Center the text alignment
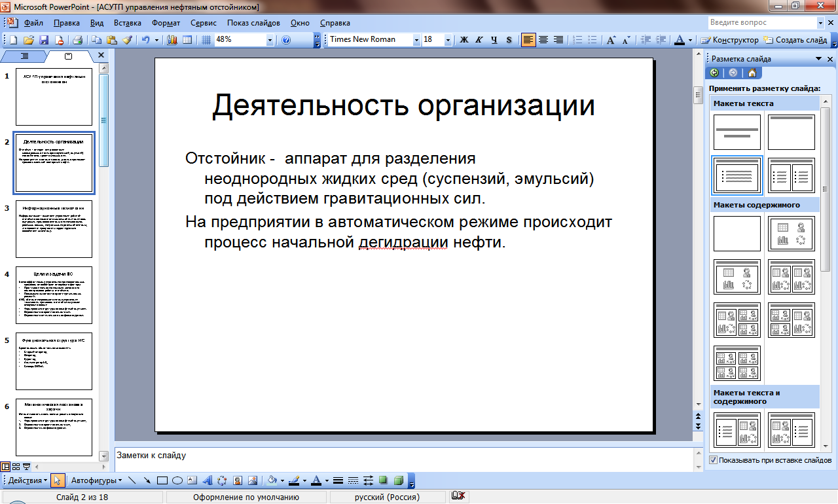 [x=543, y=40]
